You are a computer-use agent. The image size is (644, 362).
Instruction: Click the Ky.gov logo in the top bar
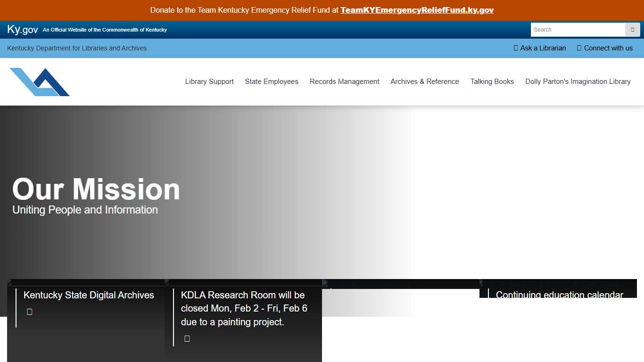point(23,30)
